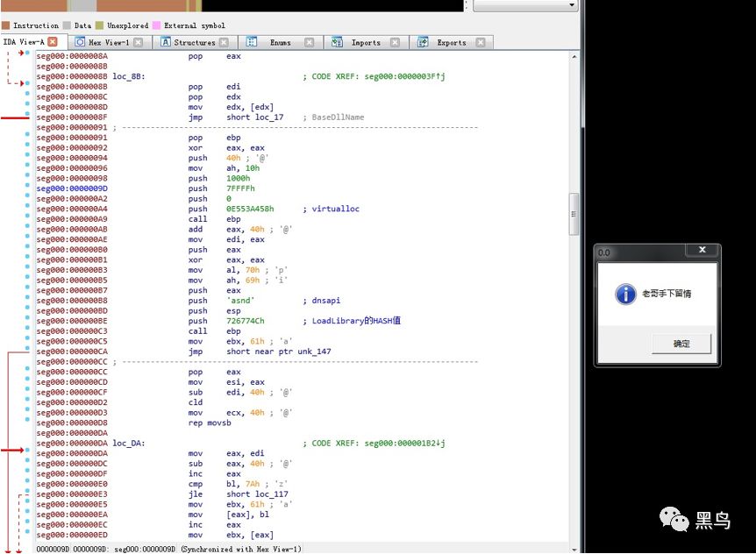The image size is (756, 554).
Task: Click the Enums tab icon
Action: pos(252,42)
